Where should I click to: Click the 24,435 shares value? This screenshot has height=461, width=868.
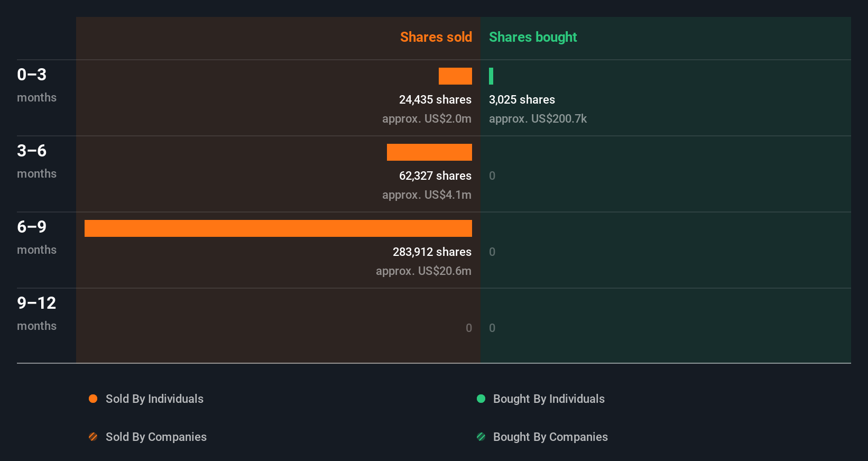click(435, 99)
